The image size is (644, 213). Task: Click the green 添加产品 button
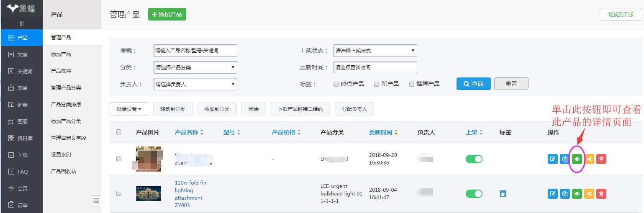click(167, 14)
